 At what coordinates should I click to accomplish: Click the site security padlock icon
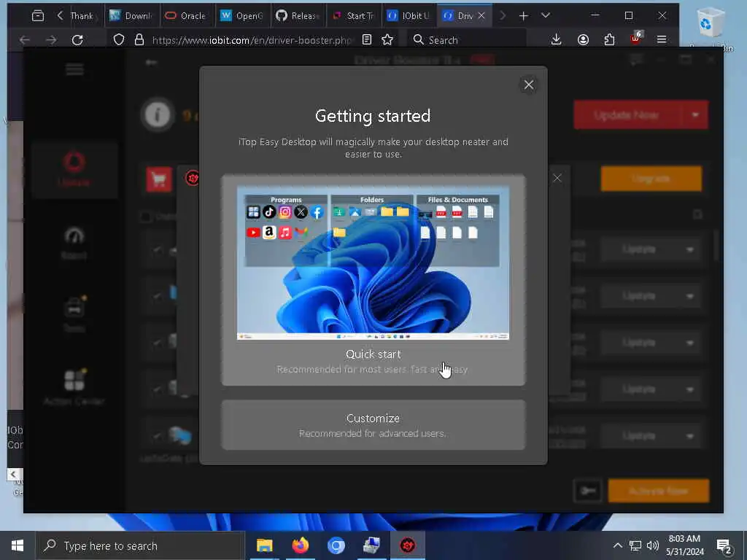(139, 39)
